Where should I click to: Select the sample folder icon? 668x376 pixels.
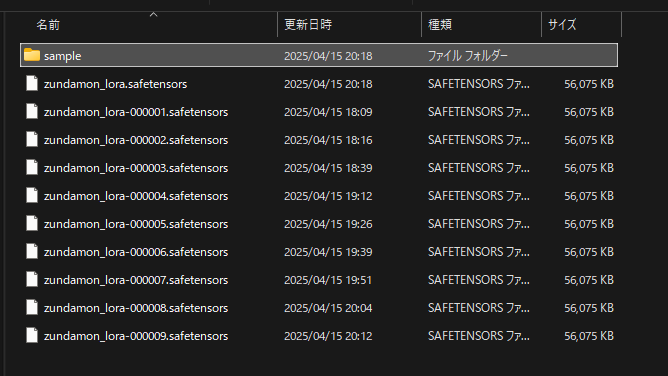(32, 55)
